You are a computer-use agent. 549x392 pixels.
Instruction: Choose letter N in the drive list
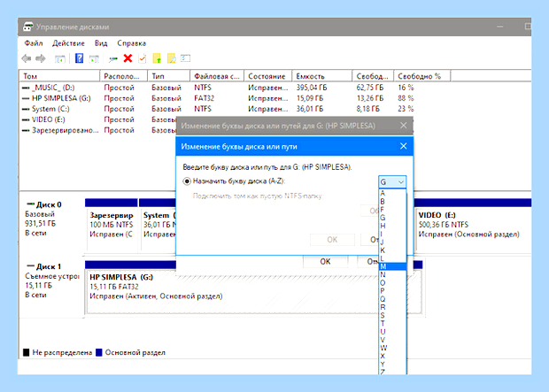(392, 274)
